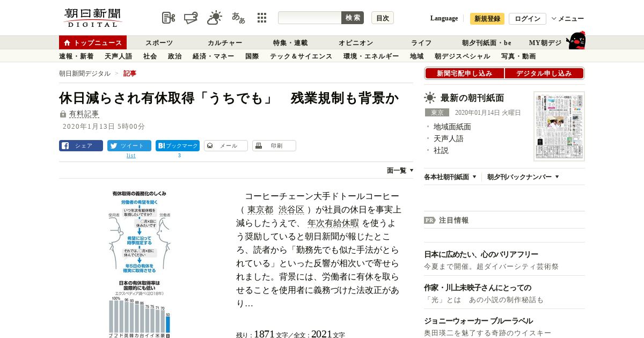This screenshot has height=338, width=644.
Task: Open the weather sun-cloud icon
Action: [215, 18]
